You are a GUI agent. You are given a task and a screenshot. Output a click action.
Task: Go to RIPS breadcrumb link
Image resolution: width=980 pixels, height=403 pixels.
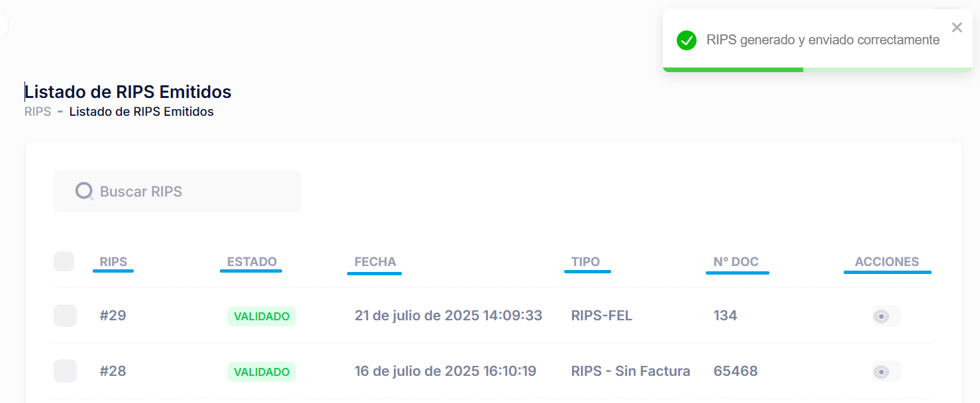38,111
